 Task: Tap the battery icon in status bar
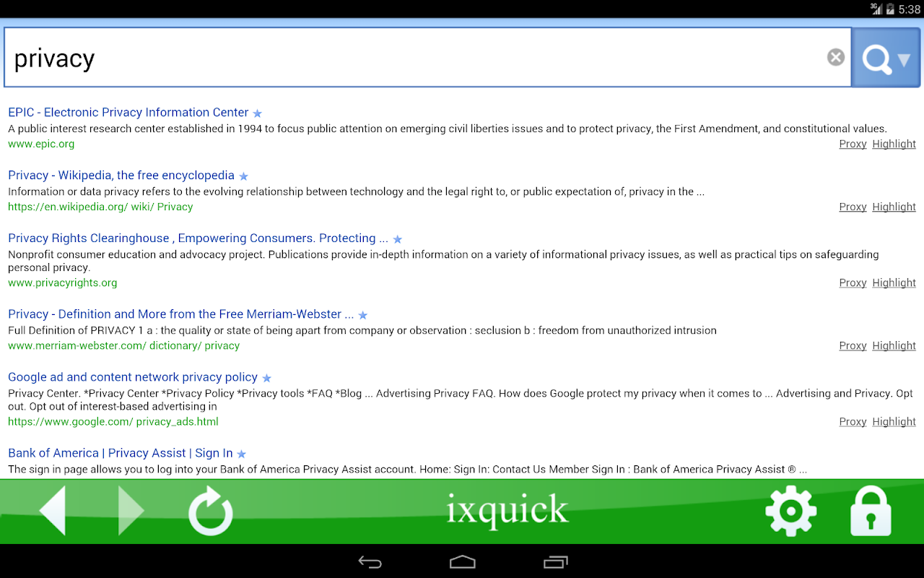[x=890, y=9]
